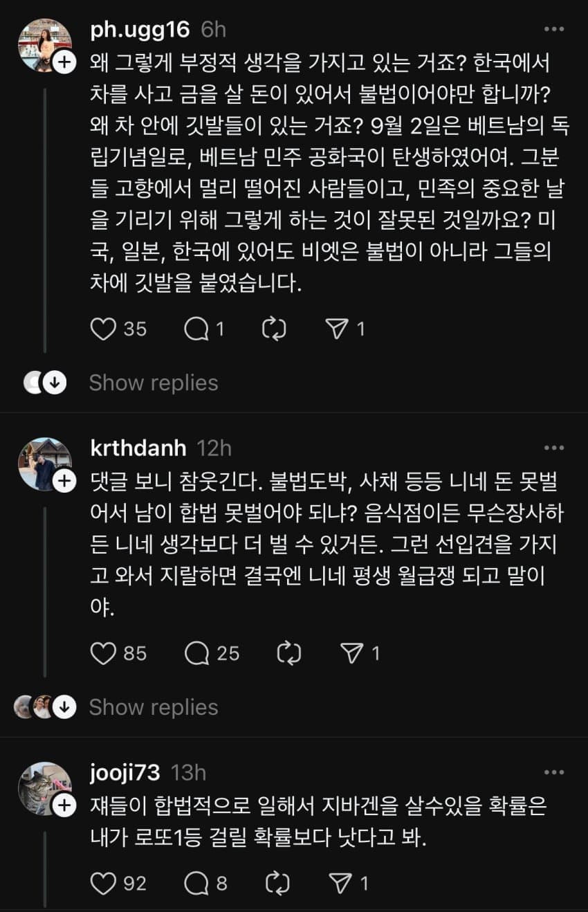This screenshot has height=912, width=588.
Task: Expand Show replies under krthdanh post
Action: (154, 706)
